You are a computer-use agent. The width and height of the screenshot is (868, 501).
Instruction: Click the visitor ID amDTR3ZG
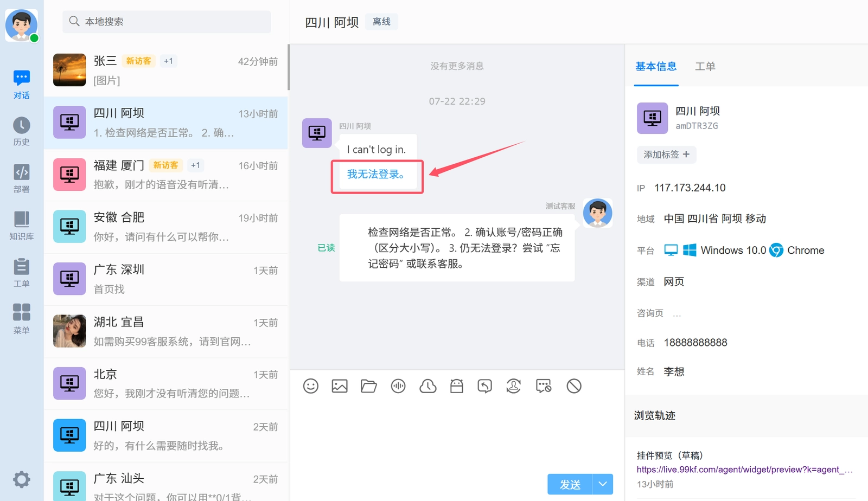[697, 126]
